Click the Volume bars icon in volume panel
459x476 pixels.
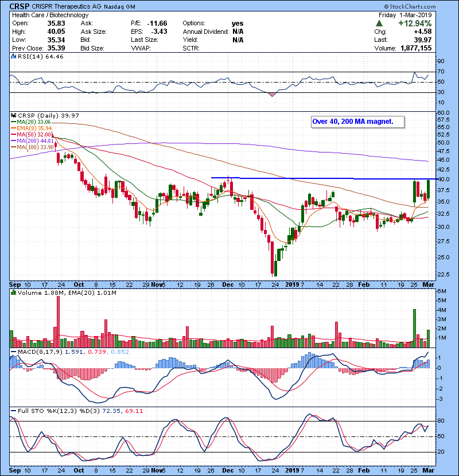(14, 292)
